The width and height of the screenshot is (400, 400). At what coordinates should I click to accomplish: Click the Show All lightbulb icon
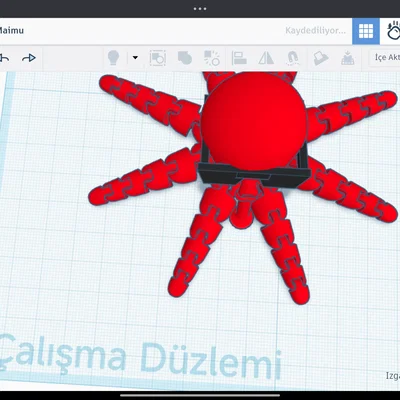[113, 58]
